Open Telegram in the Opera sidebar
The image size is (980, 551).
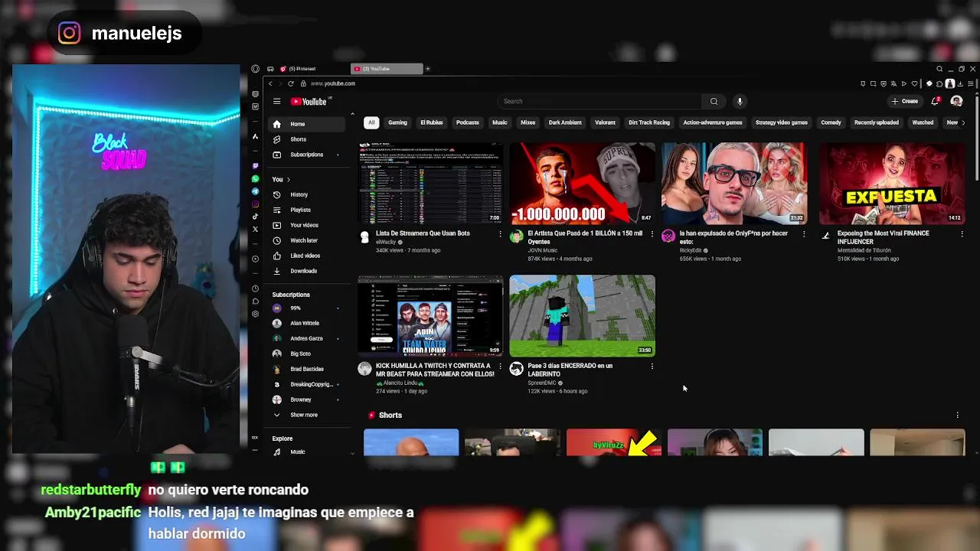point(255,191)
